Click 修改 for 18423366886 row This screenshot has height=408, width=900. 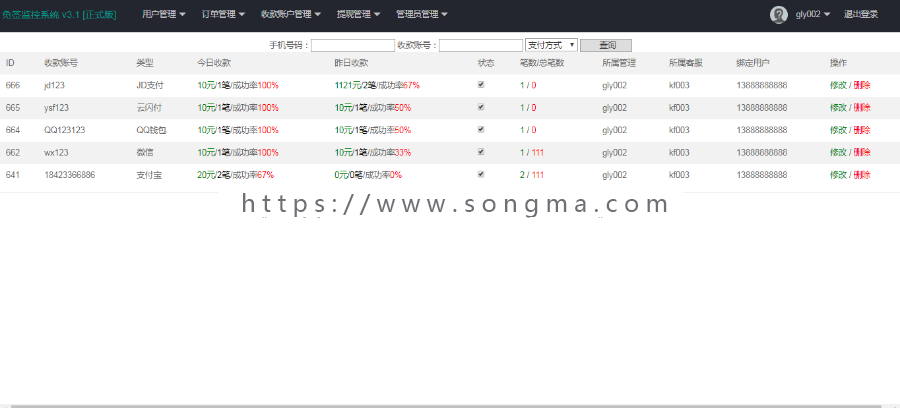tap(838, 174)
